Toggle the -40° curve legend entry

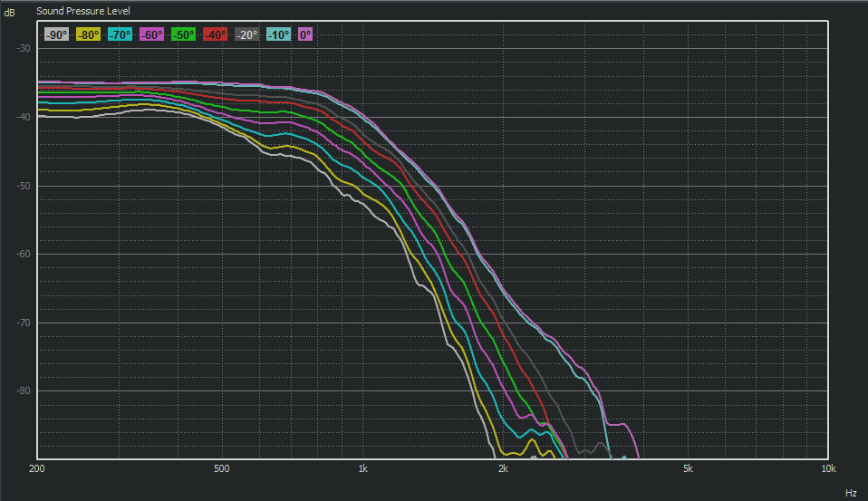tap(215, 34)
